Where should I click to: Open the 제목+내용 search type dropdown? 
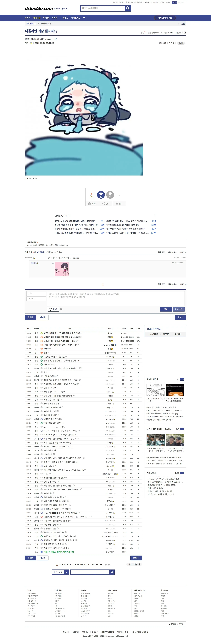(x=60, y=572)
